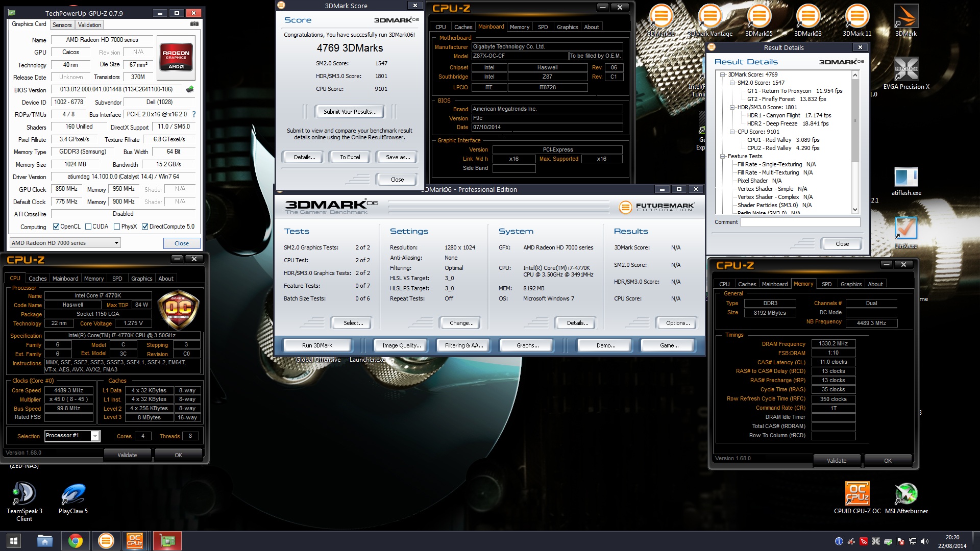Click Filtering & AA button
The image size is (980, 551).
pos(463,345)
